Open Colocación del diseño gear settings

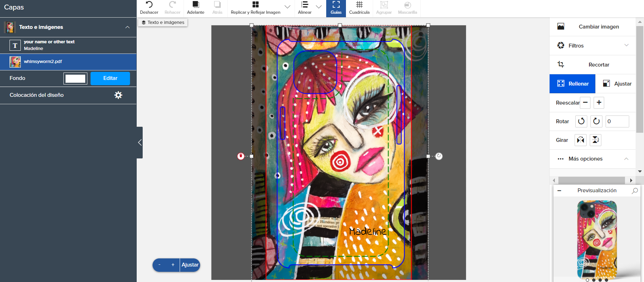[118, 95]
